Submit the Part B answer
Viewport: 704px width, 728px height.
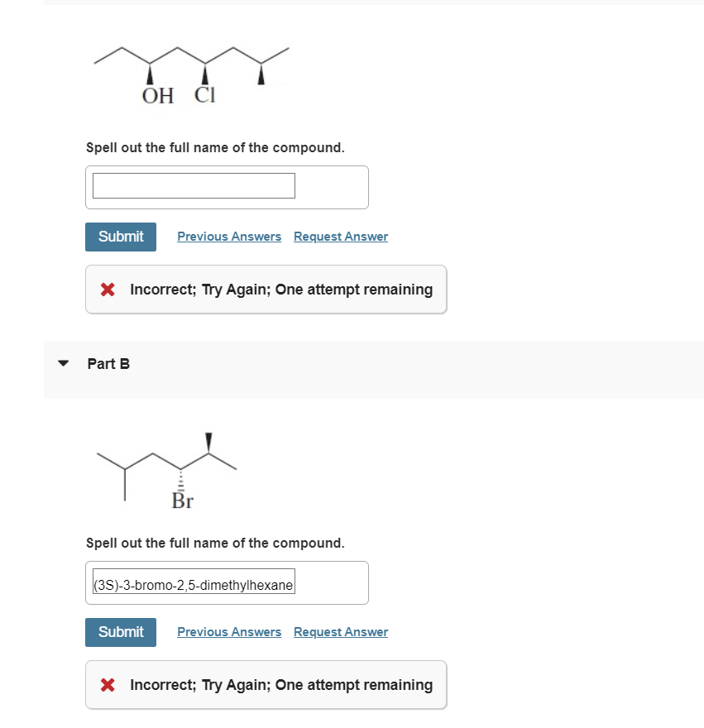click(120, 631)
